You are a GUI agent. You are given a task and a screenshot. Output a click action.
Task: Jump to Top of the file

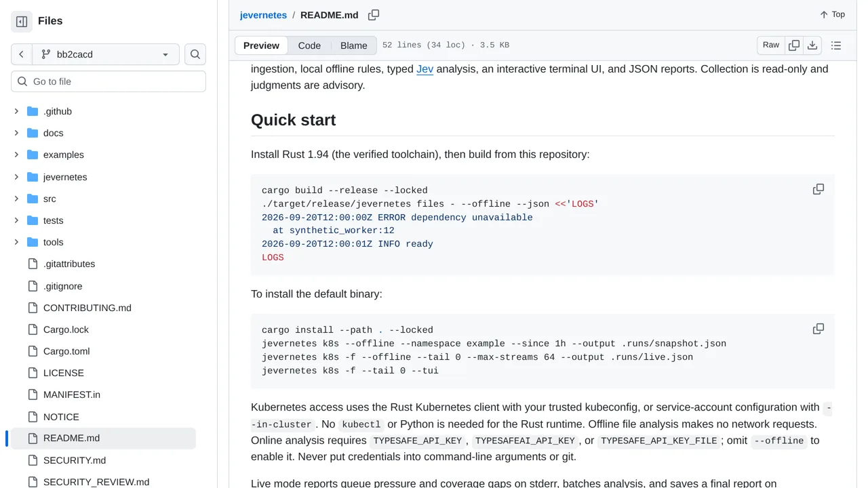(833, 14)
